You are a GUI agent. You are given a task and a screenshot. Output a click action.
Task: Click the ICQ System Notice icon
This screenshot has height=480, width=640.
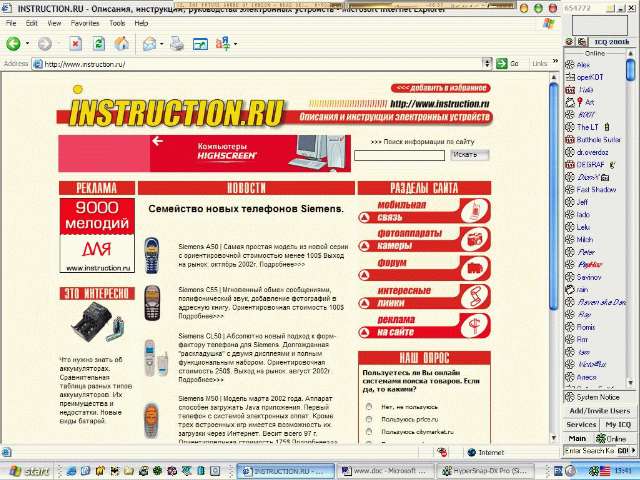click(x=569, y=397)
